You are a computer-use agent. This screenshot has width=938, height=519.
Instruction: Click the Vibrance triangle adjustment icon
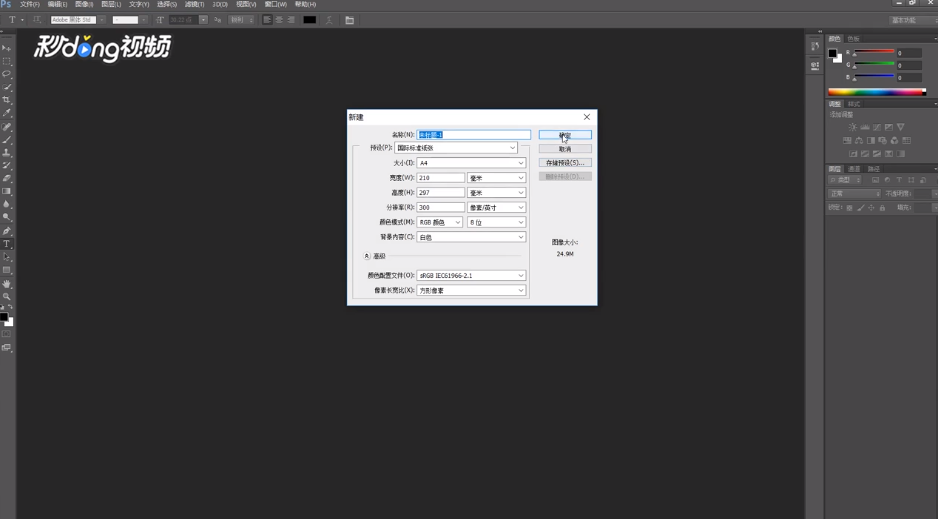point(900,127)
